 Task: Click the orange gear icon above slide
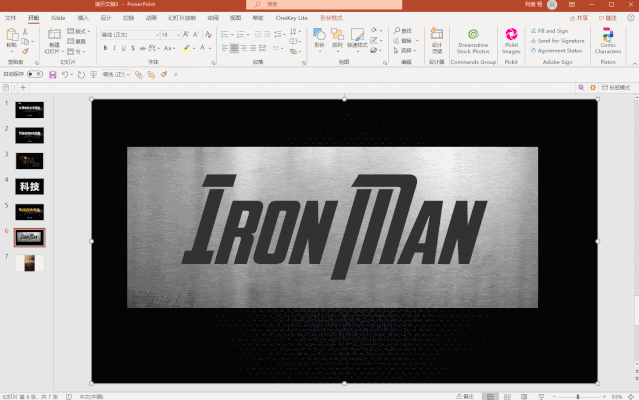click(593, 88)
